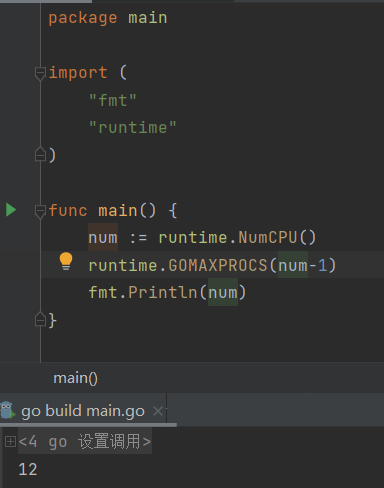Select the 'go build main.go' run tab
This screenshot has width=384, height=488.
pos(83,411)
